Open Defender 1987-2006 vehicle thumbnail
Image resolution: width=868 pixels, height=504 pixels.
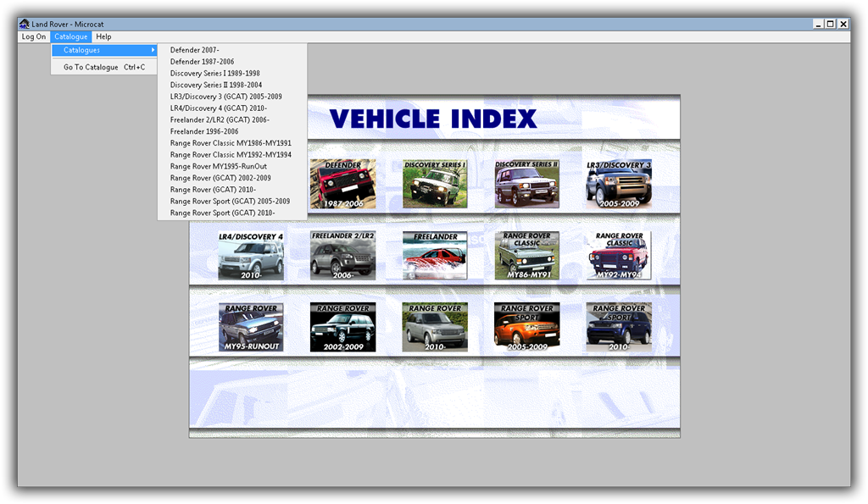coord(342,184)
